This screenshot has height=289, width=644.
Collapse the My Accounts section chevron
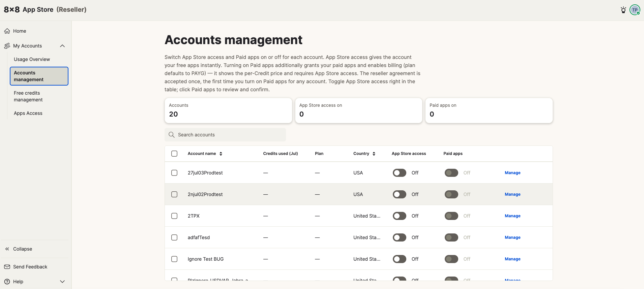pyautogui.click(x=62, y=46)
